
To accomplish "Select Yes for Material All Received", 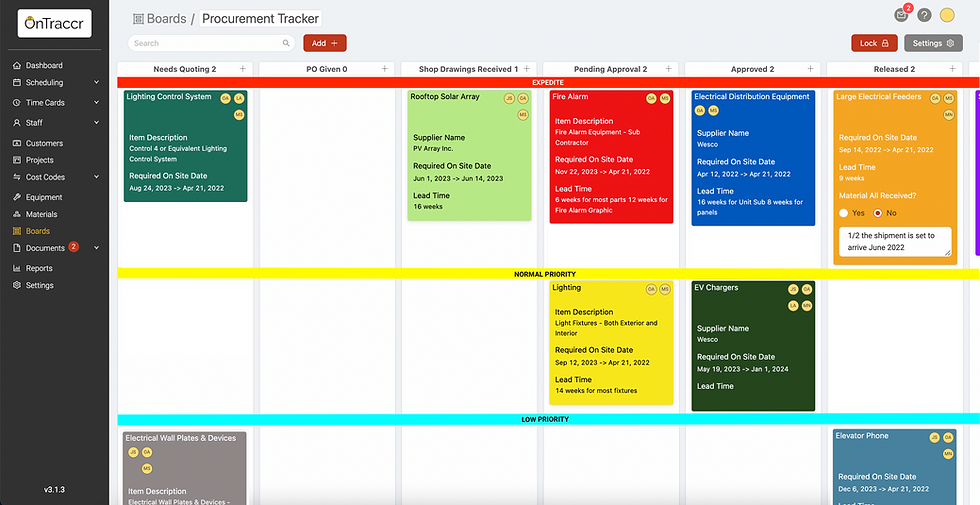I will click(x=844, y=213).
